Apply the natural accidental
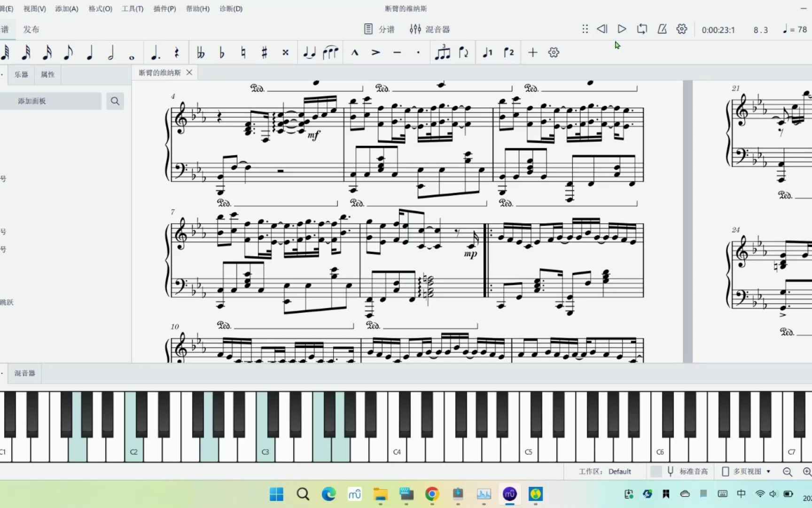The height and width of the screenshot is (508, 812). [x=243, y=52]
